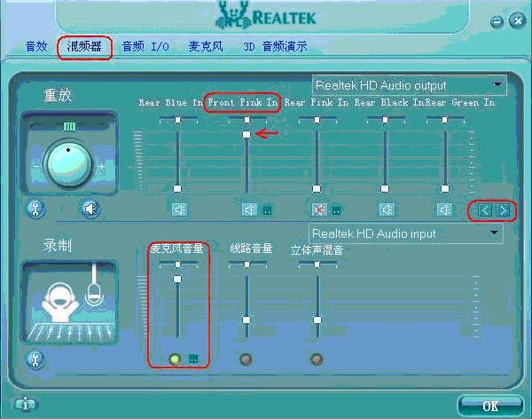Mute master playback speaker icon
Image resolution: width=532 pixels, height=419 pixels.
click(90, 209)
